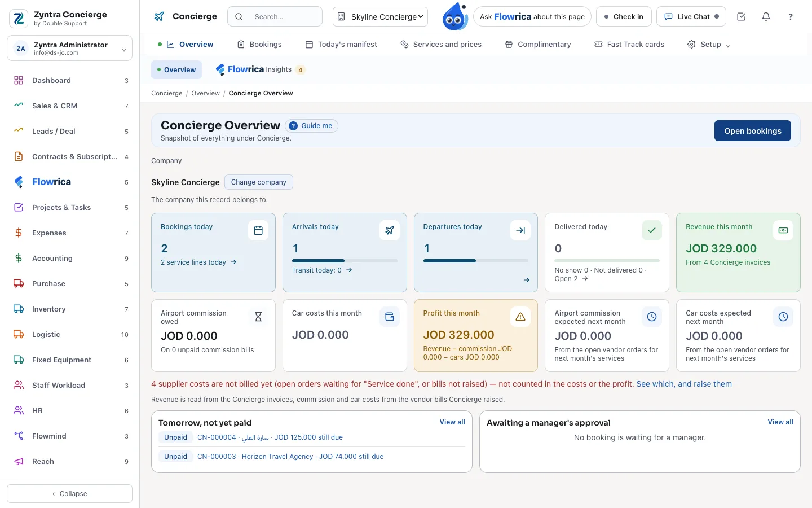Screen dimensions: 812x508
Task: Click money icon on Revenue this month card
Action: click(x=783, y=230)
